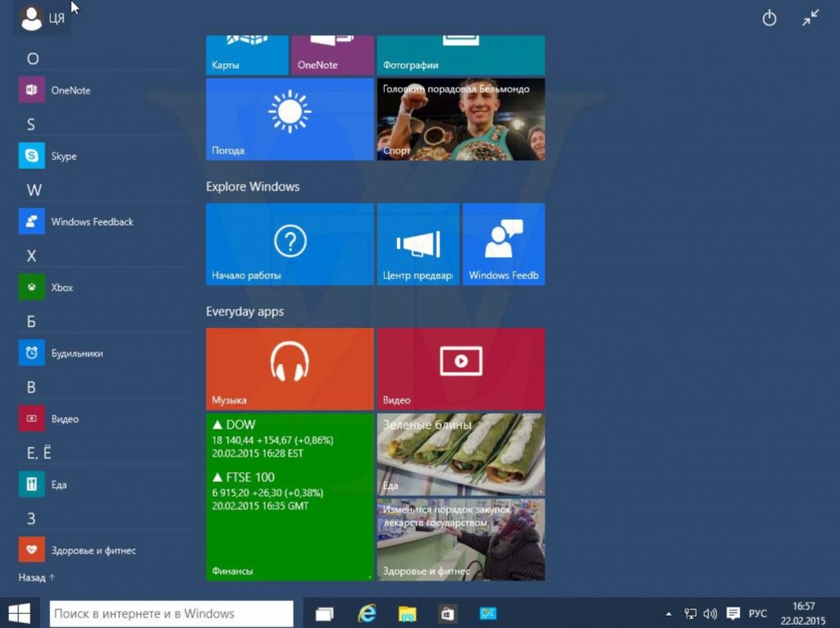840x628 pixels.
Task: Click the Windows Start button
Action: [x=20, y=613]
